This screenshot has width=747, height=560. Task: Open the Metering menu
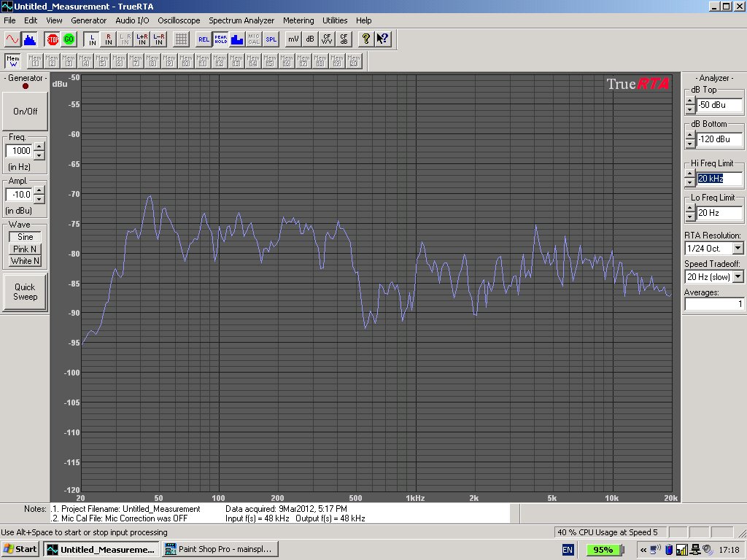pyautogui.click(x=298, y=20)
